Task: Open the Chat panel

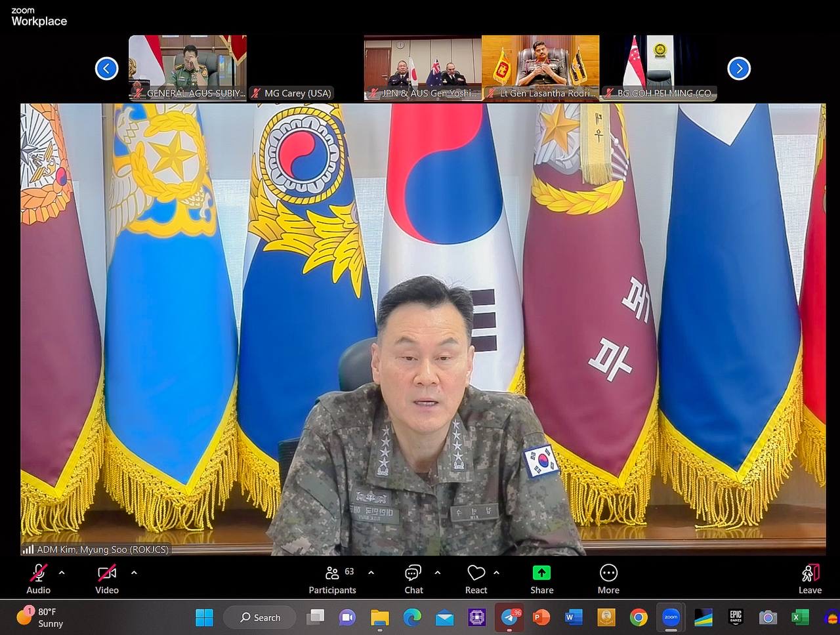Action: pos(413,578)
